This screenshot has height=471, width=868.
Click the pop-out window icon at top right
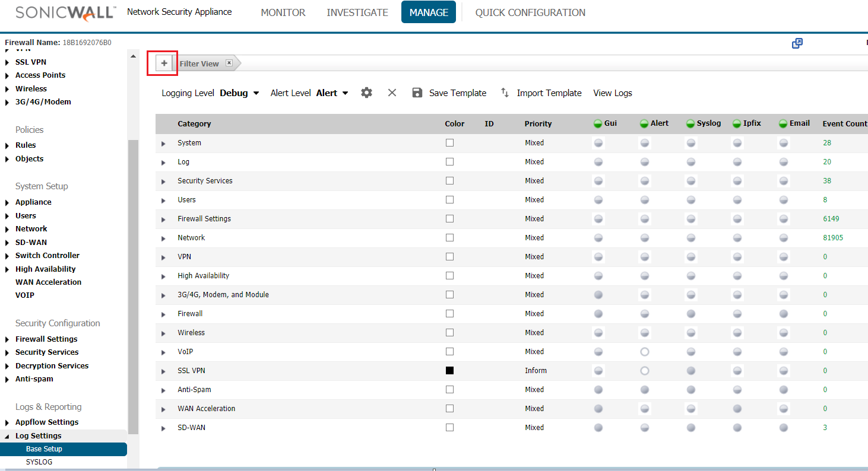pos(797,43)
